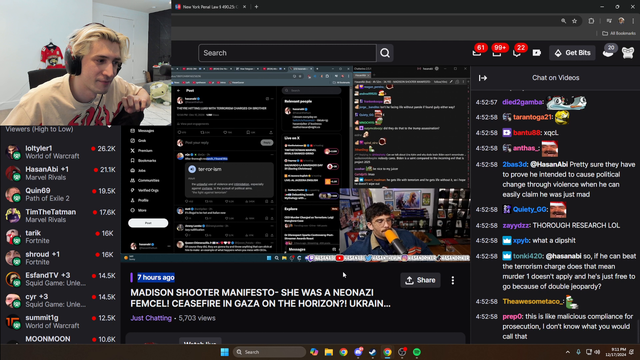Click Profile in embedded X sidebar
Viewport: 640px width, 360px height.
pyautogui.click(x=140, y=200)
